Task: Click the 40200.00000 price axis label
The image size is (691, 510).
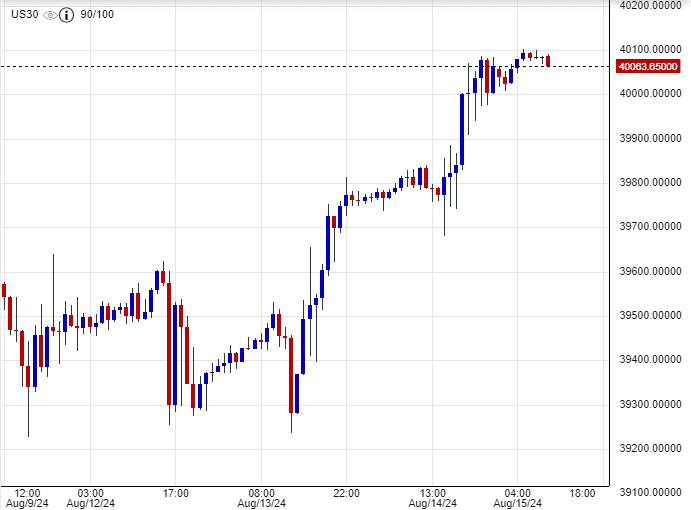Action: [648, 6]
